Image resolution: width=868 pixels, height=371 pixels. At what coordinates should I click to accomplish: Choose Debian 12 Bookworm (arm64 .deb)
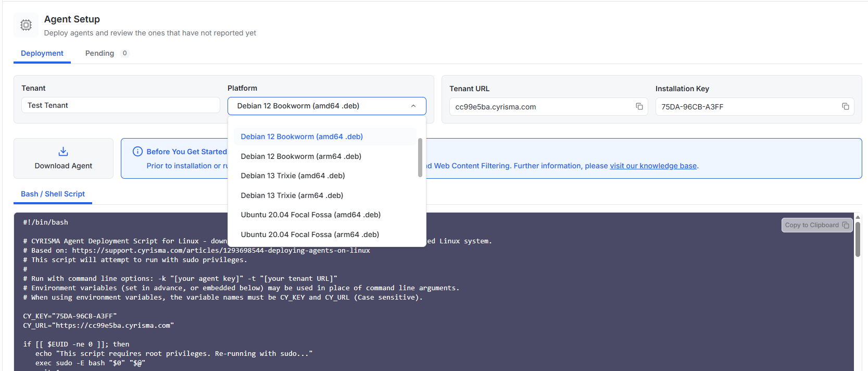[325, 156]
